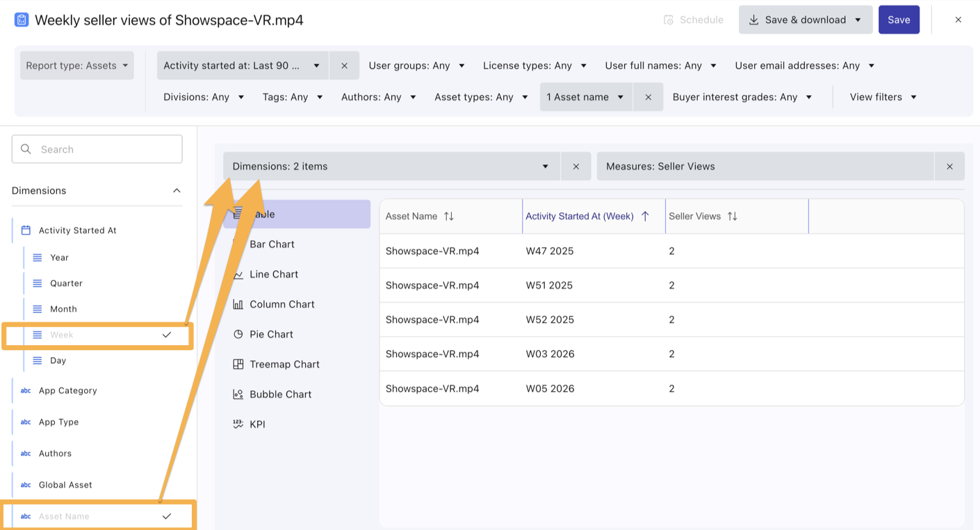
Task: Sort by Asset Name column arrows
Action: pyautogui.click(x=449, y=216)
